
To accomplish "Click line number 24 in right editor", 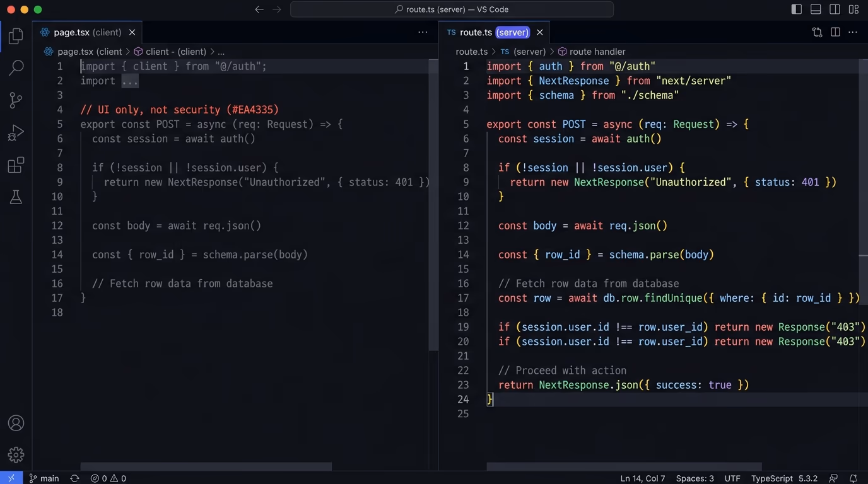I will coord(463,400).
